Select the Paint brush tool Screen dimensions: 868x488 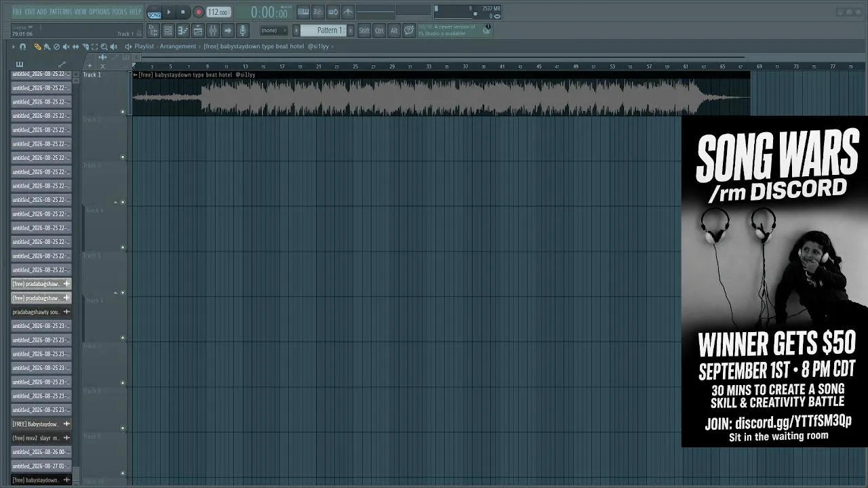pyautogui.click(x=47, y=47)
